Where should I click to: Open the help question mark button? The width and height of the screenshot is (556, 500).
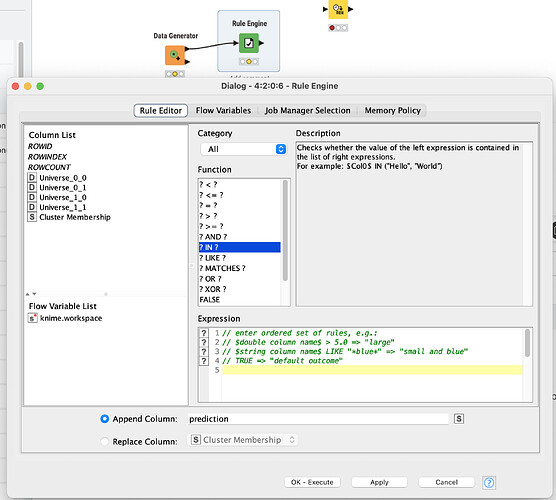pyautogui.click(x=489, y=482)
